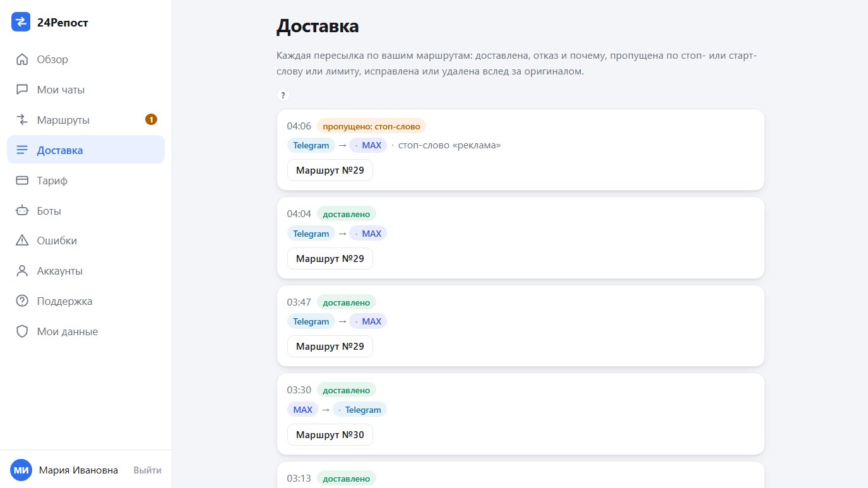This screenshot has height=488, width=868.
Task: Click the Маршруты notification badge showing 1
Action: pos(151,119)
